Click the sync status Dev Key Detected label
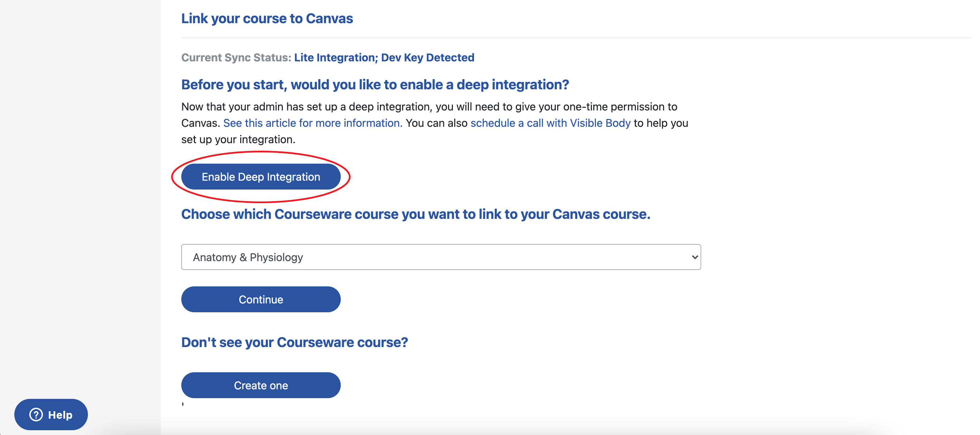 click(x=427, y=57)
